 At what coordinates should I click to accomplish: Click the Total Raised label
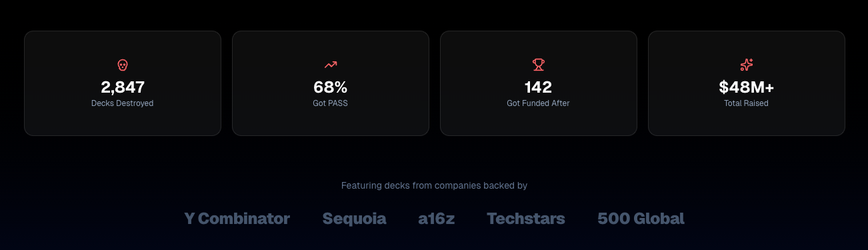tap(747, 103)
